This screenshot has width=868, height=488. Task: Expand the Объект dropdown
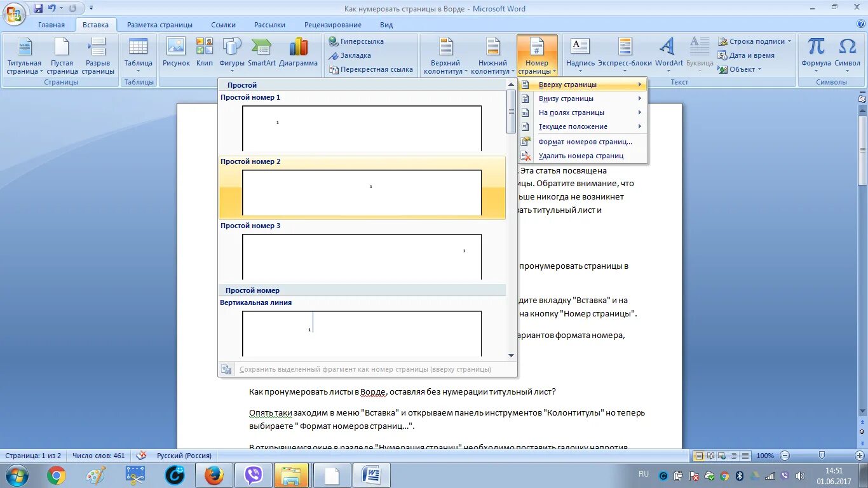(759, 69)
